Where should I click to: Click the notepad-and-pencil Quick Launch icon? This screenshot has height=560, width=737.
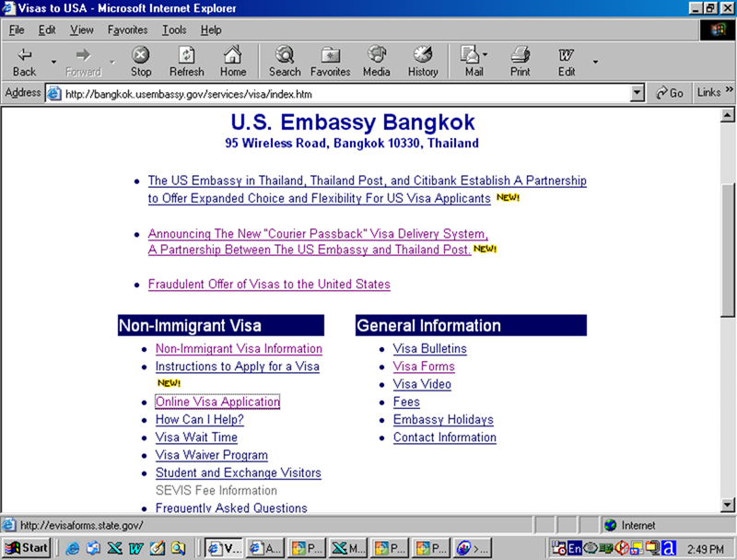[x=158, y=548]
